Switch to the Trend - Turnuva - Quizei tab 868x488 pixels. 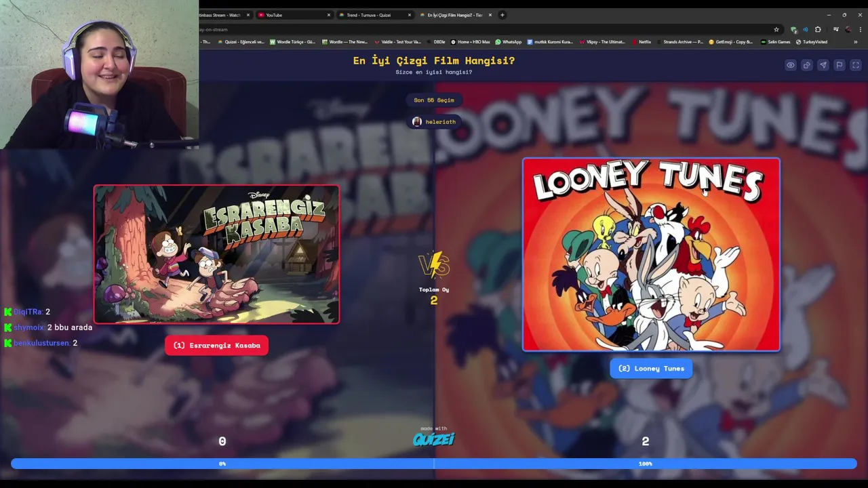(x=375, y=15)
